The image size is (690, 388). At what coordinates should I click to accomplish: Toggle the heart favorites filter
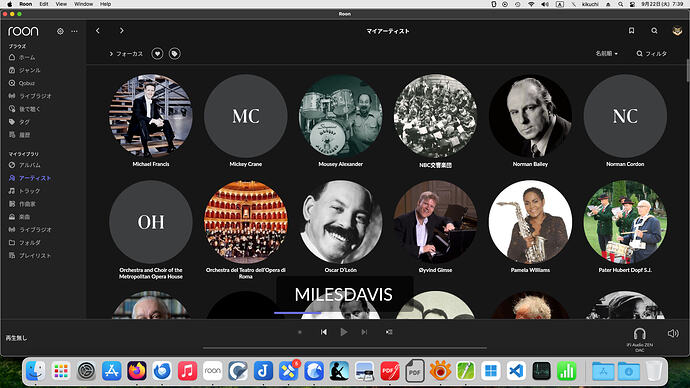tap(157, 54)
